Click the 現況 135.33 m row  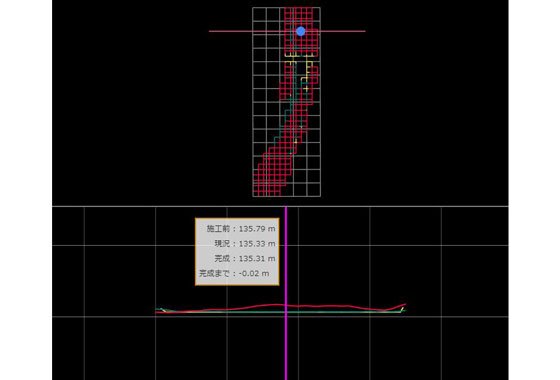point(245,244)
